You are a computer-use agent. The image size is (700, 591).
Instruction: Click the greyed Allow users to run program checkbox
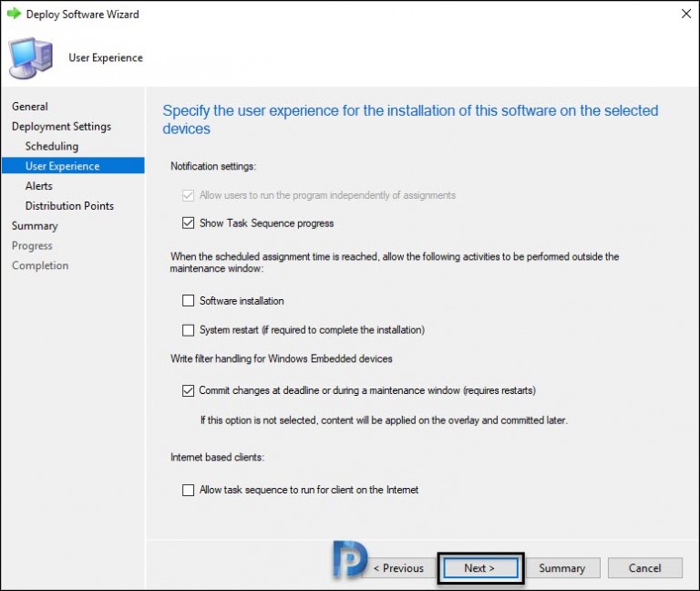188,195
